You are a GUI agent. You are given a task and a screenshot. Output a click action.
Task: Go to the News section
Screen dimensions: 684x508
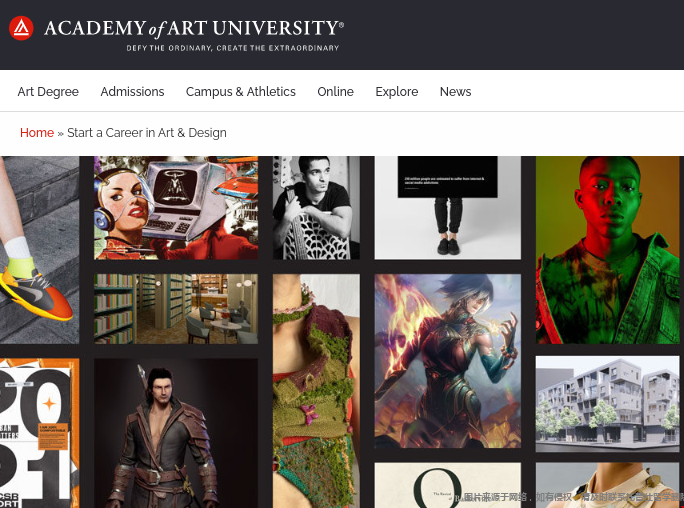tap(455, 92)
